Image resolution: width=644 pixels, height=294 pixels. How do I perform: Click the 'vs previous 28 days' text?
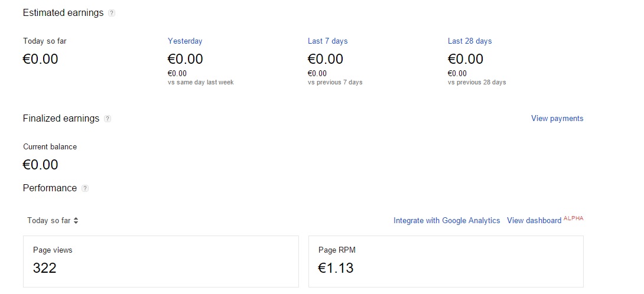(x=477, y=83)
